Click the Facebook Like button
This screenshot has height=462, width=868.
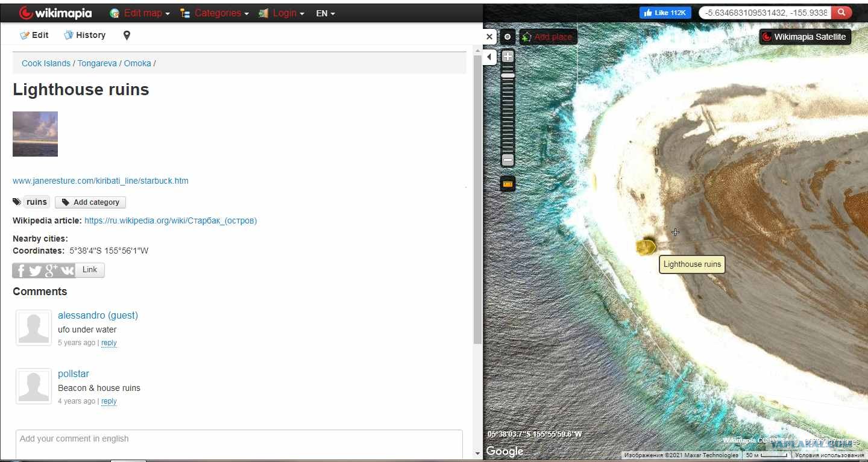665,13
